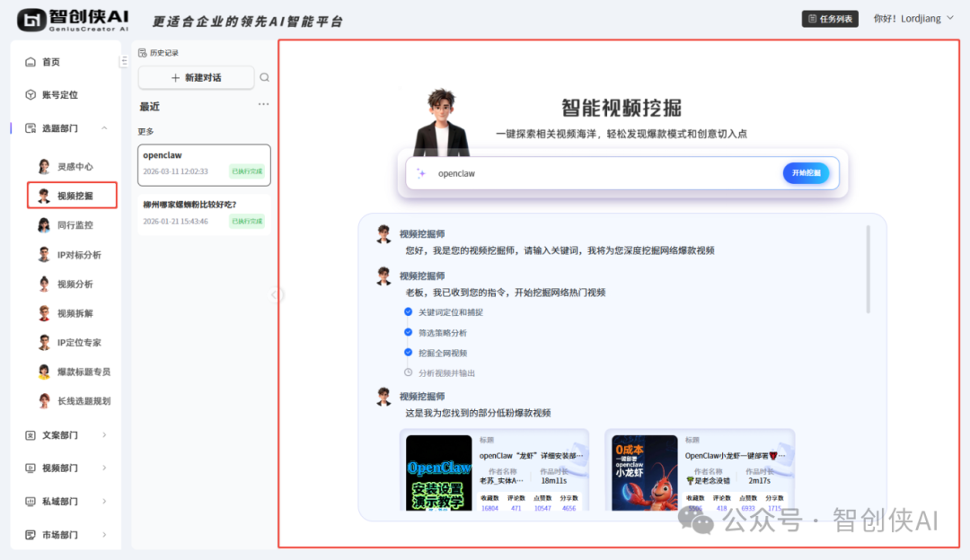
Task: Open the Lordjiang user dropdown
Action: pyautogui.click(x=913, y=19)
